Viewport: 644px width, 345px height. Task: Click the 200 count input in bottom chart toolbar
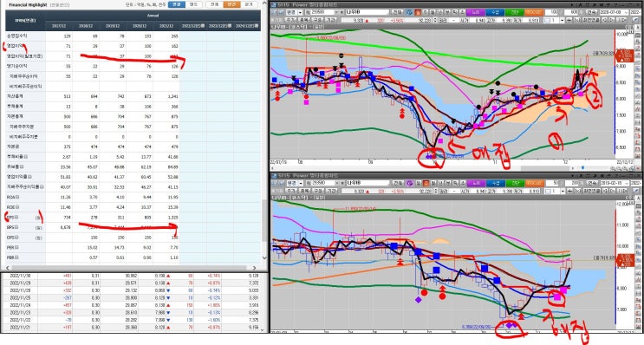point(572,183)
